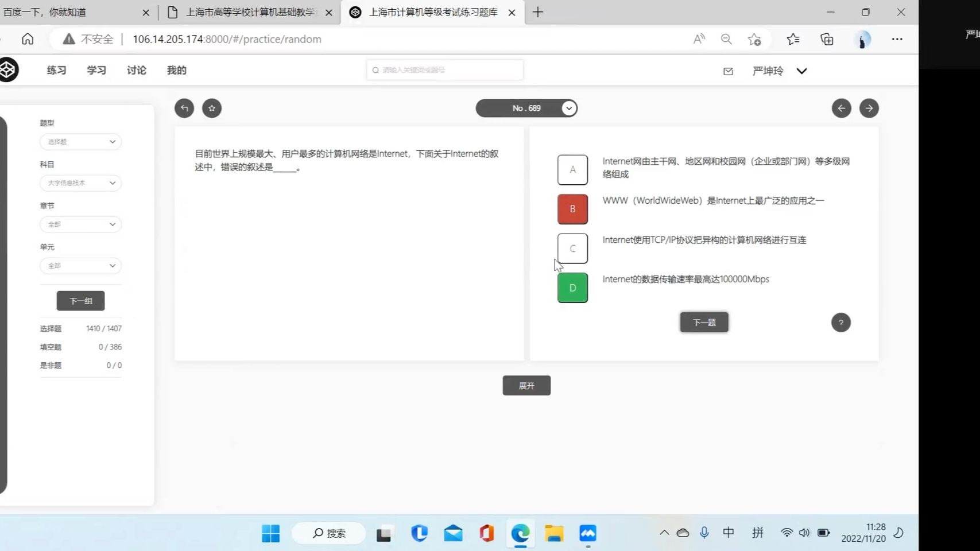
Task: Open the 讨论 section in the navbar
Action: (x=135, y=69)
